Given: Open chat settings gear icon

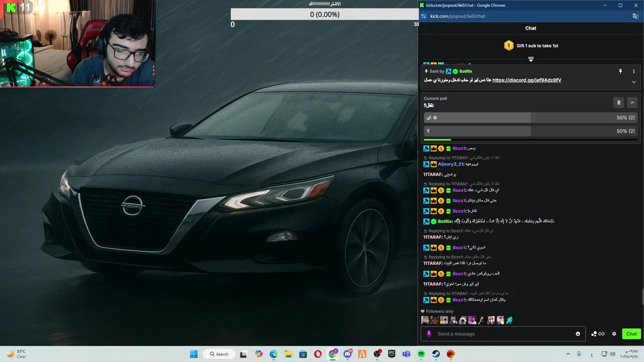Looking at the screenshot, I should point(614,334).
